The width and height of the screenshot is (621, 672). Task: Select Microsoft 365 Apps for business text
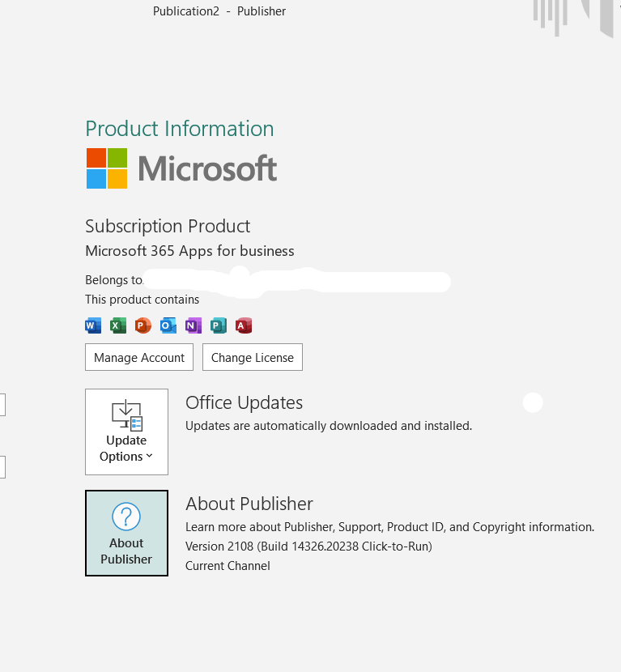(x=189, y=251)
